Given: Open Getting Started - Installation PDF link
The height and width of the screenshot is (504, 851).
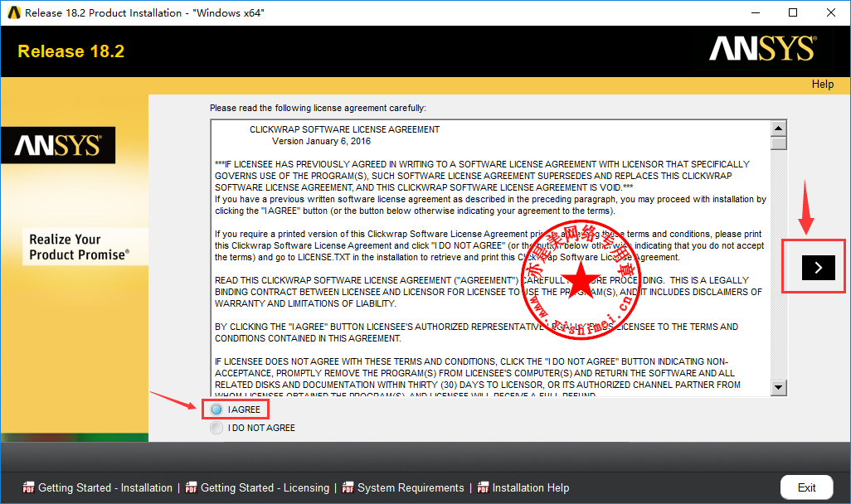Looking at the screenshot, I should [x=105, y=487].
